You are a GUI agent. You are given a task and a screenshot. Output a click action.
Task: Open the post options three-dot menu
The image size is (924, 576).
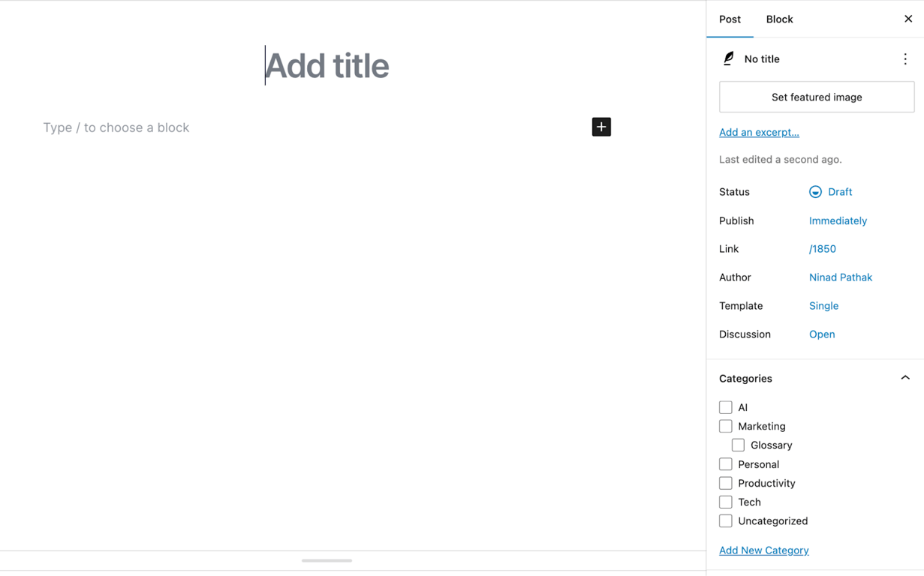905,58
